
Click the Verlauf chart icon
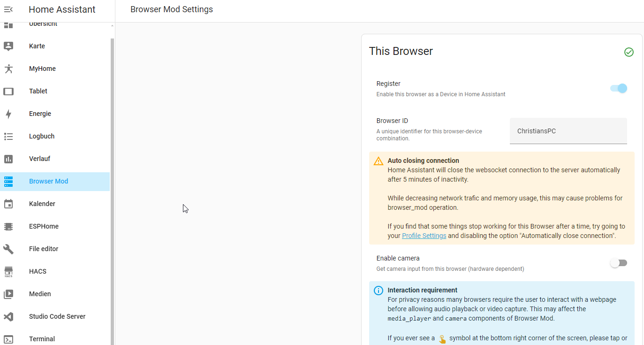click(8, 159)
